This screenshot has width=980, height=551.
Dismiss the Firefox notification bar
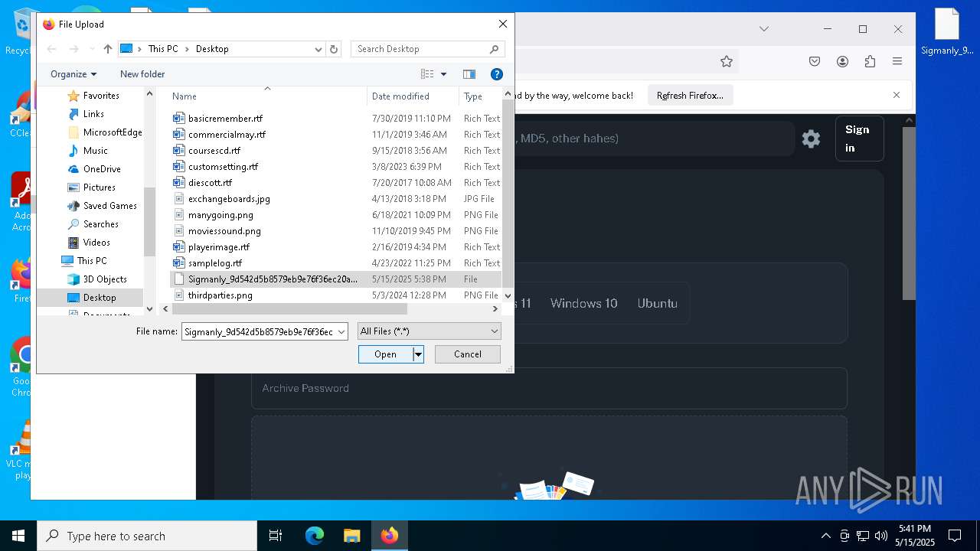897,95
